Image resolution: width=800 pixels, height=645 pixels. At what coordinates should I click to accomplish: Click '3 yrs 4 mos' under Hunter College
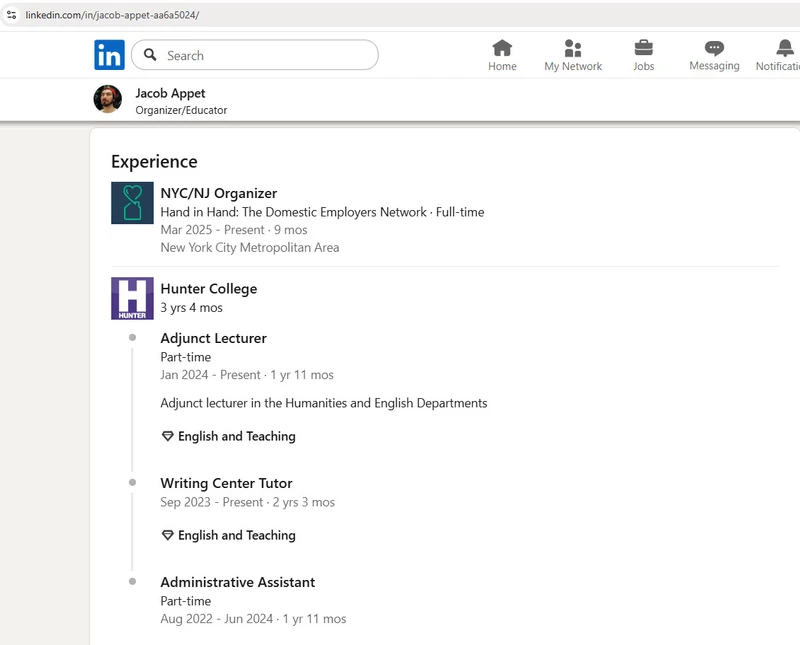(191, 308)
